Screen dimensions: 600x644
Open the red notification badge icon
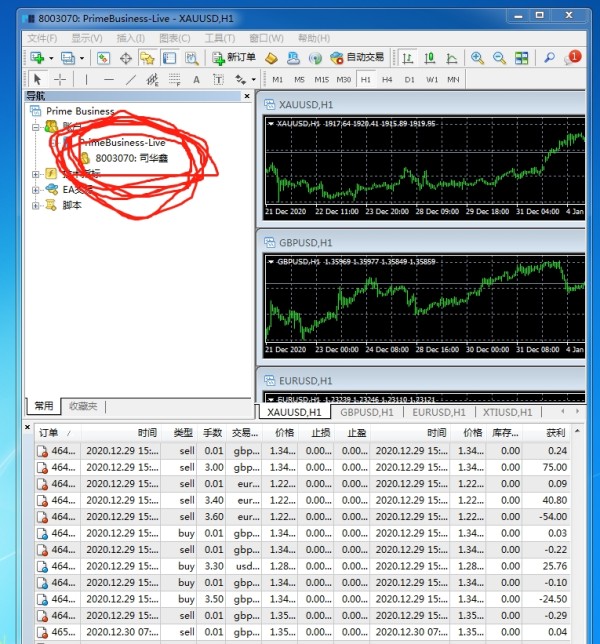tap(573, 58)
